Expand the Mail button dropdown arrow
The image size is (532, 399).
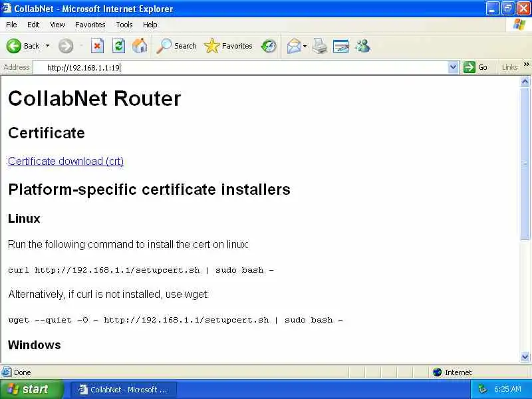[x=305, y=46]
